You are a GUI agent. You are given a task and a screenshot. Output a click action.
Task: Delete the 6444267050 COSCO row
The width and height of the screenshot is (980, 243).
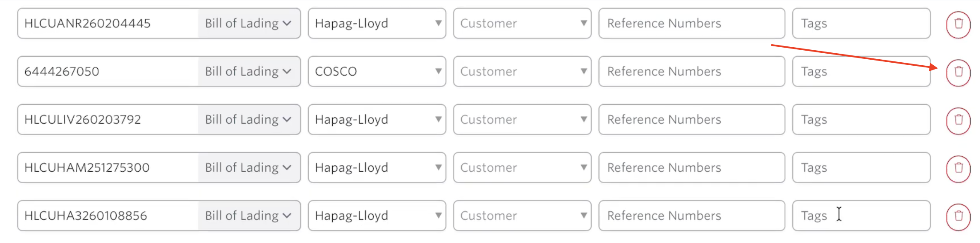(x=958, y=72)
